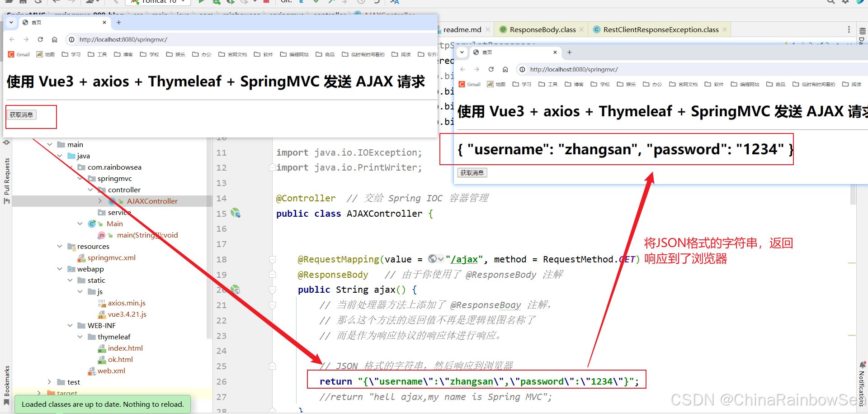Open editor tabs more-options menu
The image size is (868, 414).
click(x=849, y=29)
